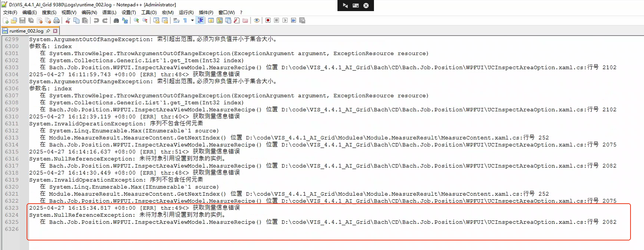Open a file using the folder icon
Screen dimensions: 644x250
pos(14,20)
